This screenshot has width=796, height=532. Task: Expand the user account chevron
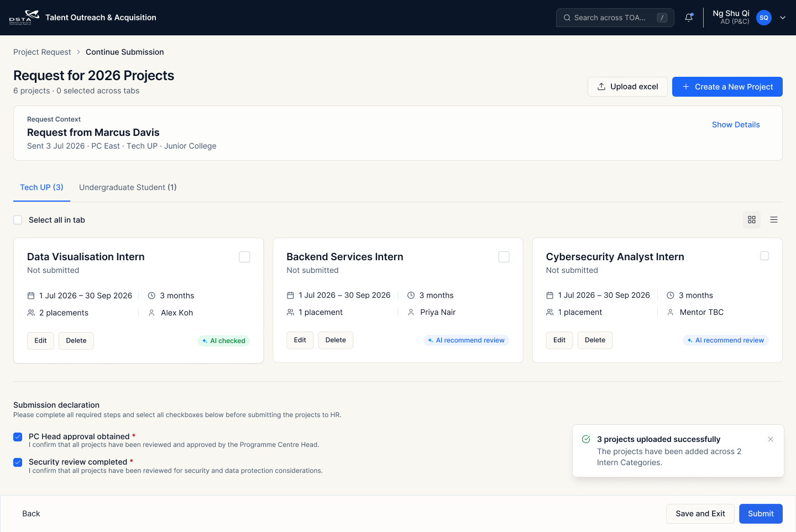pos(783,18)
